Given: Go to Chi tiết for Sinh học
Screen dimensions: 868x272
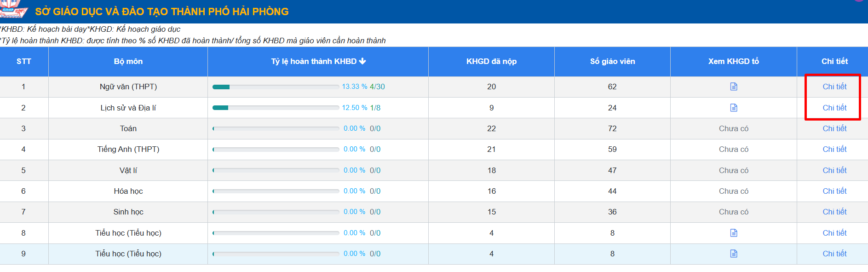Looking at the screenshot, I should [834, 212].
